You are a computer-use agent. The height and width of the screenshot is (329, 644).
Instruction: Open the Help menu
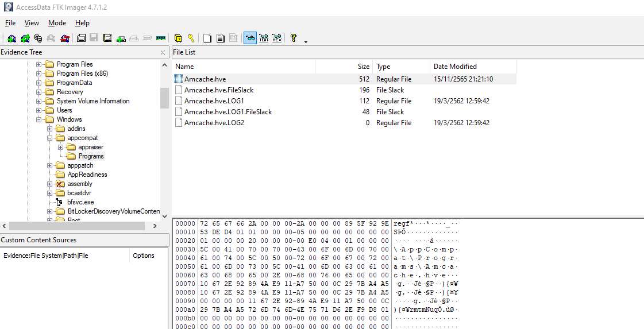coord(82,23)
